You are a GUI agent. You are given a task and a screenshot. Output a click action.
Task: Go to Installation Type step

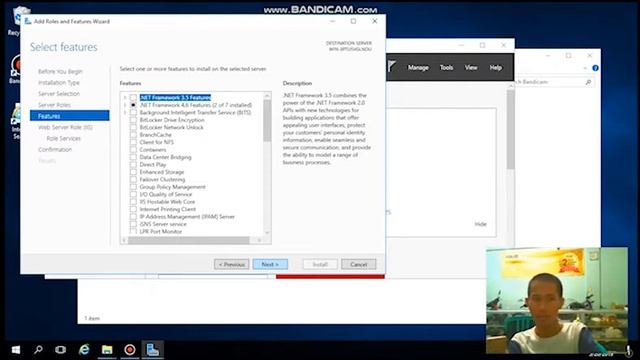(x=59, y=82)
